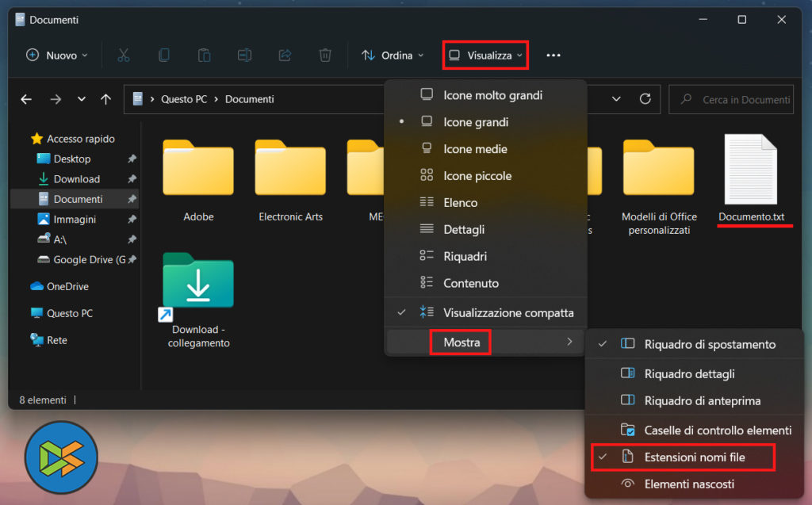
Task: Click the Rename icon in toolbar
Action: click(244, 55)
